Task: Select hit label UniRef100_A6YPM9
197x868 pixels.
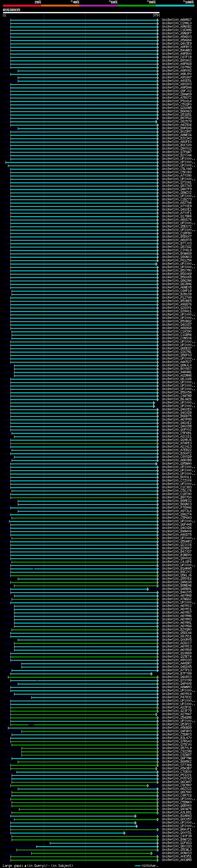Action: (177, 419)
